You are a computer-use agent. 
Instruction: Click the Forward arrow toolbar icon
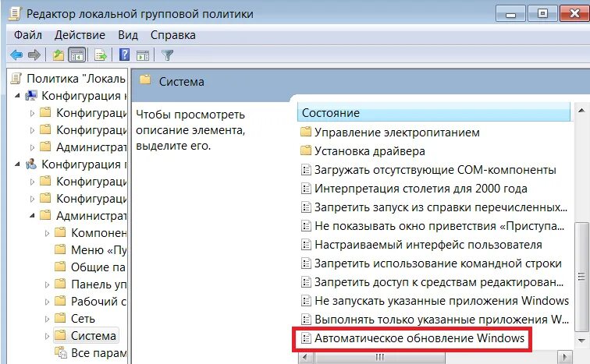[34, 55]
